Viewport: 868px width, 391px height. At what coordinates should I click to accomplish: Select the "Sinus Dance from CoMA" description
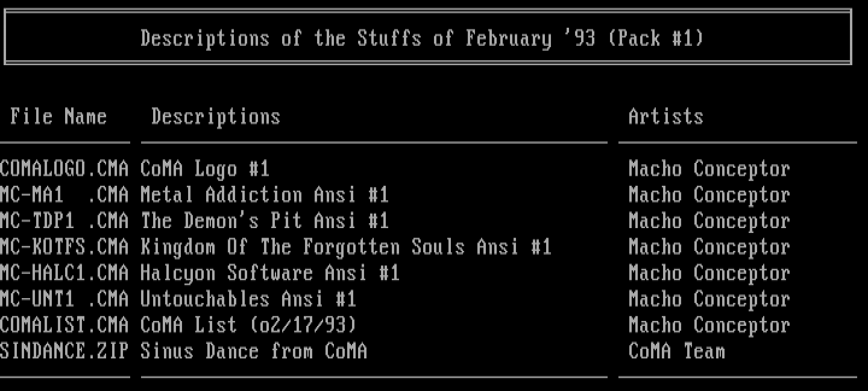pyautogui.click(x=253, y=351)
